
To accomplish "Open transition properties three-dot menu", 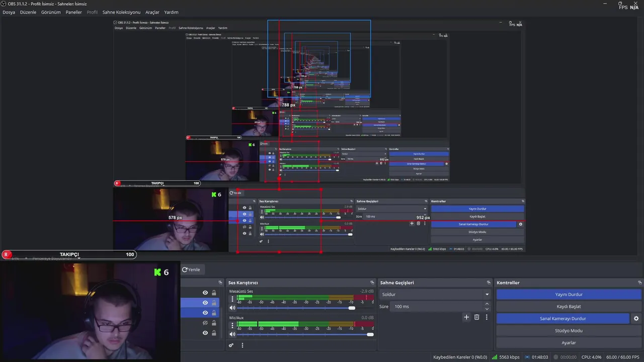I will [x=487, y=317].
